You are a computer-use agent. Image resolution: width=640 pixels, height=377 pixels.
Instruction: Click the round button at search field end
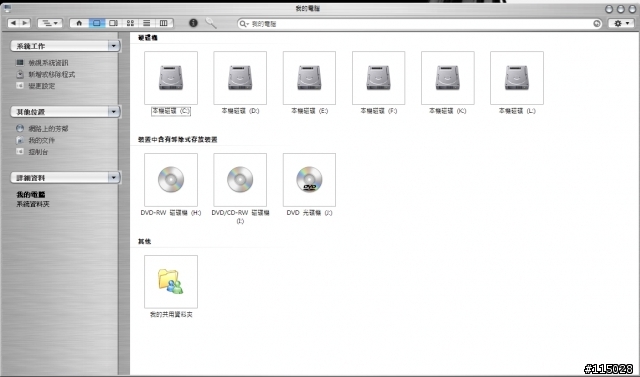pyautogui.click(x=597, y=24)
